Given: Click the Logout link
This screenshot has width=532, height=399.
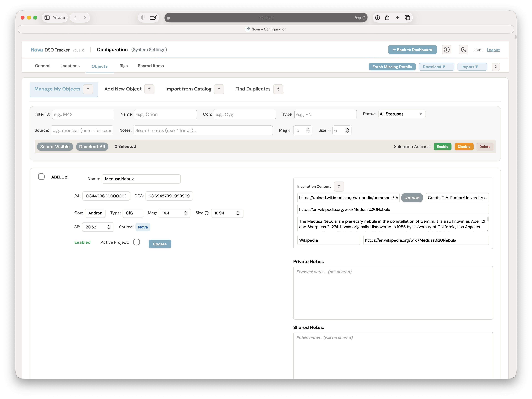Looking at the screenshot, I should click(493, 50).
